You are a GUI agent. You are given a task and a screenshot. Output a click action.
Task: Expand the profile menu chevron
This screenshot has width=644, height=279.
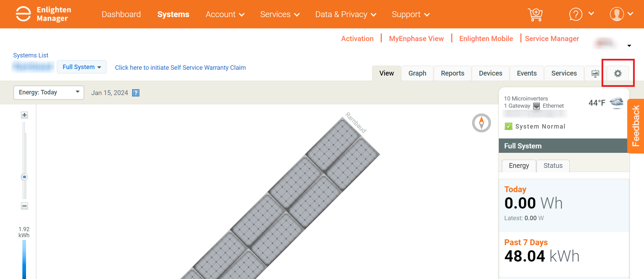click(630, 14)
